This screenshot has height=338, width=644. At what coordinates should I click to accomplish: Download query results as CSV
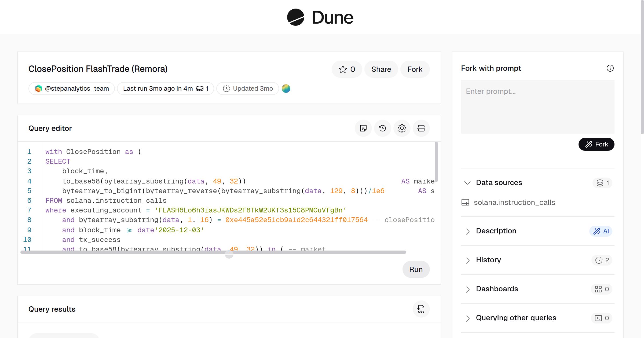pos(421,309)
